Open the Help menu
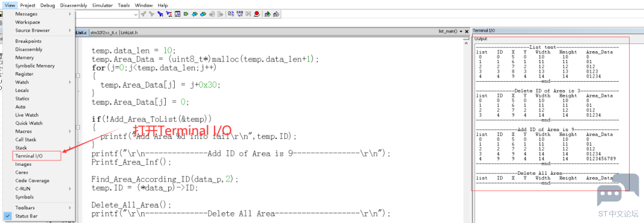Image resolution: width=644 pixels, height=223 pixels. click(x=163, y=5)
